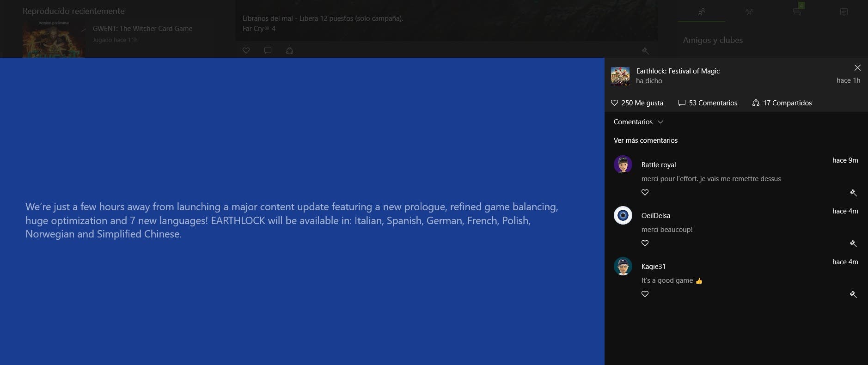Like the Earthlock post (250 Me gusta)

click(x=637, y=103)
